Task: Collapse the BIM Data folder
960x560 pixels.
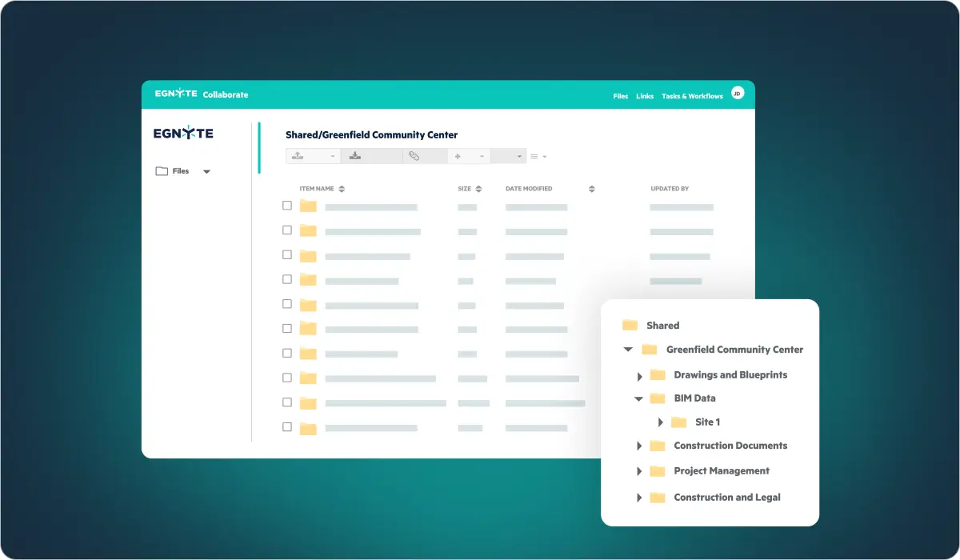Action: pyautogui.click(x=638, y=398)
